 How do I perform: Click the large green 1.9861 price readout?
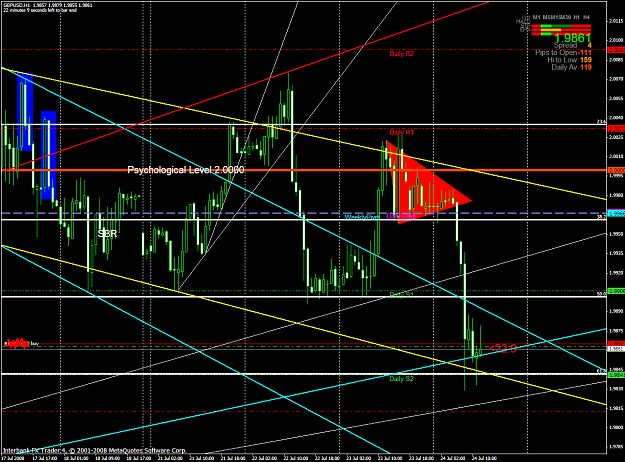(x=572, y=38)
